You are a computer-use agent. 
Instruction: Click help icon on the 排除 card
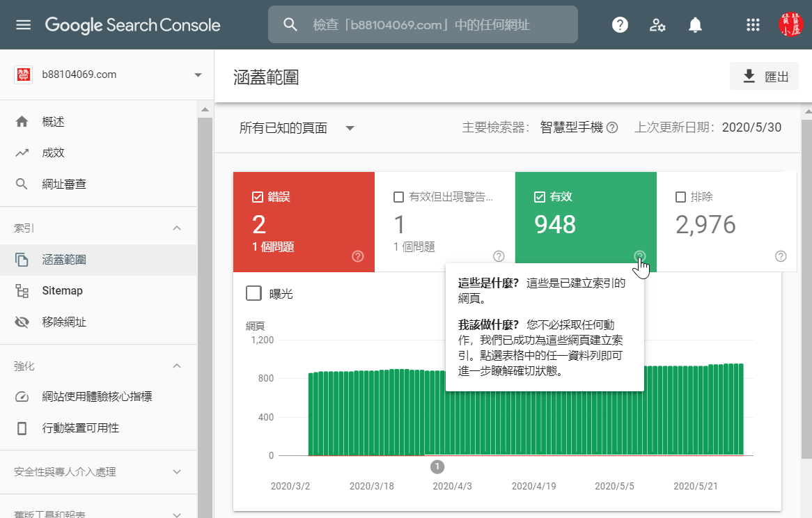point(781,256)
